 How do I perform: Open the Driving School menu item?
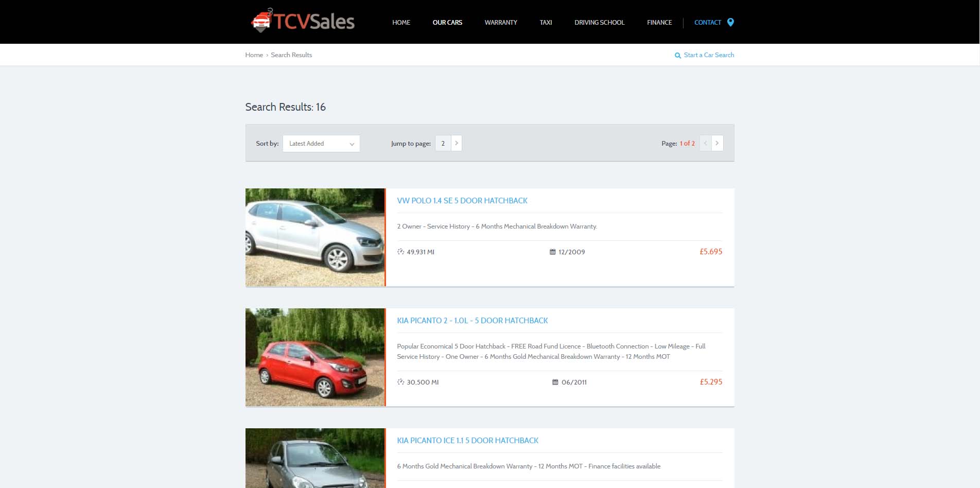[x=599, y=23]
